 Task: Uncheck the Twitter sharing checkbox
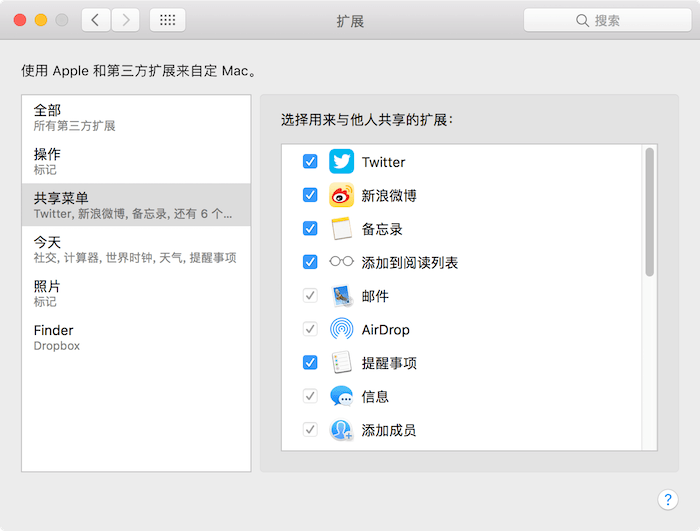coord(310,161)
